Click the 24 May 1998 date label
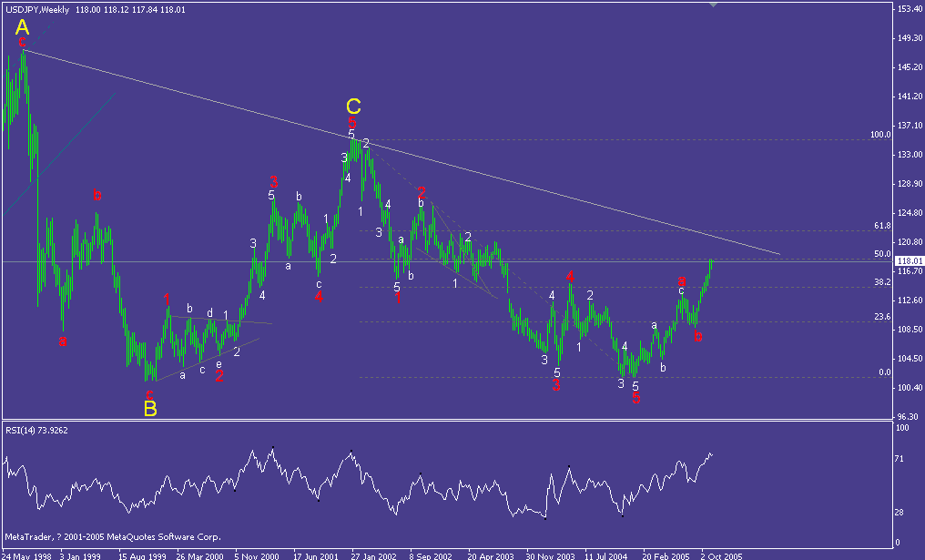This screenshot has height=560, width=925. tap(26, 555)
